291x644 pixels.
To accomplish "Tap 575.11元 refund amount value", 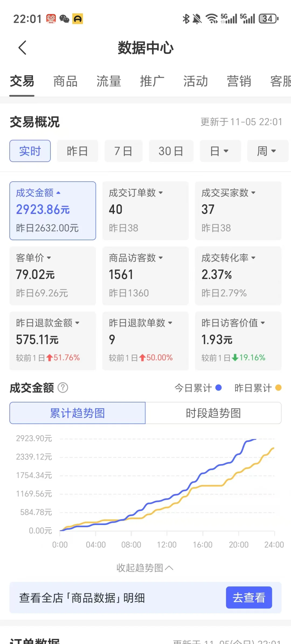I will [37, 339].
